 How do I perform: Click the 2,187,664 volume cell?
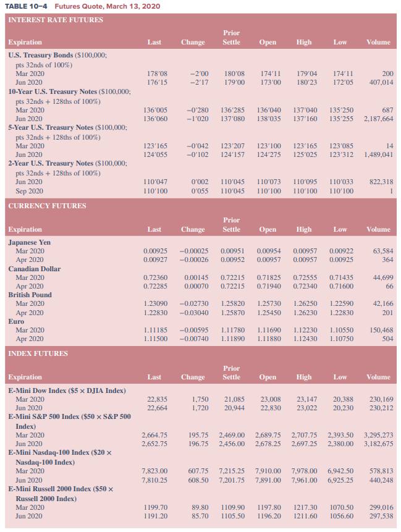pos(378,119)
